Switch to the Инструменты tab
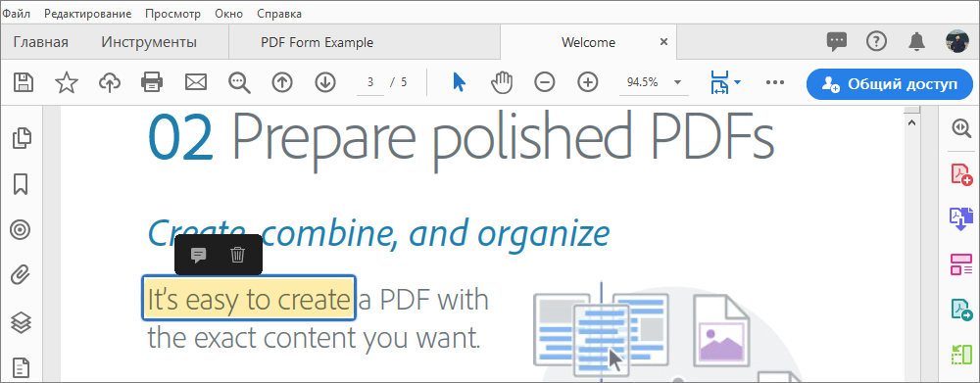980x383 pixels. click(x=149, y=42)
